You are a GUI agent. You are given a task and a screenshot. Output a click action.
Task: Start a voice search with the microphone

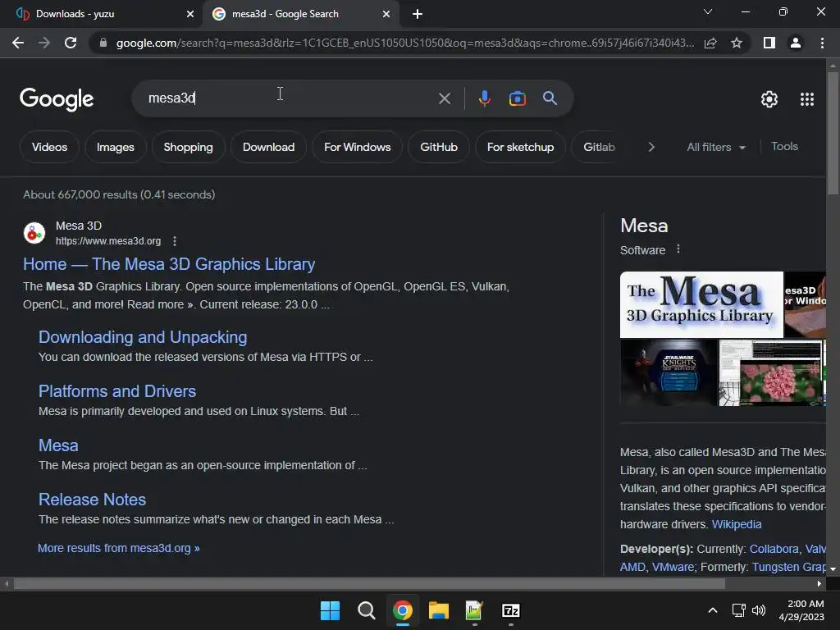484,98
